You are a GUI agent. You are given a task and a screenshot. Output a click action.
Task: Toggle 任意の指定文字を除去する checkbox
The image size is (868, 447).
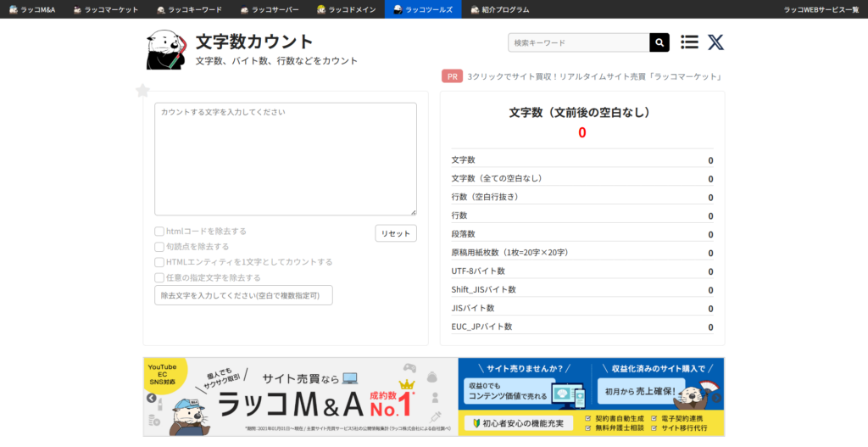pos(159,277)
